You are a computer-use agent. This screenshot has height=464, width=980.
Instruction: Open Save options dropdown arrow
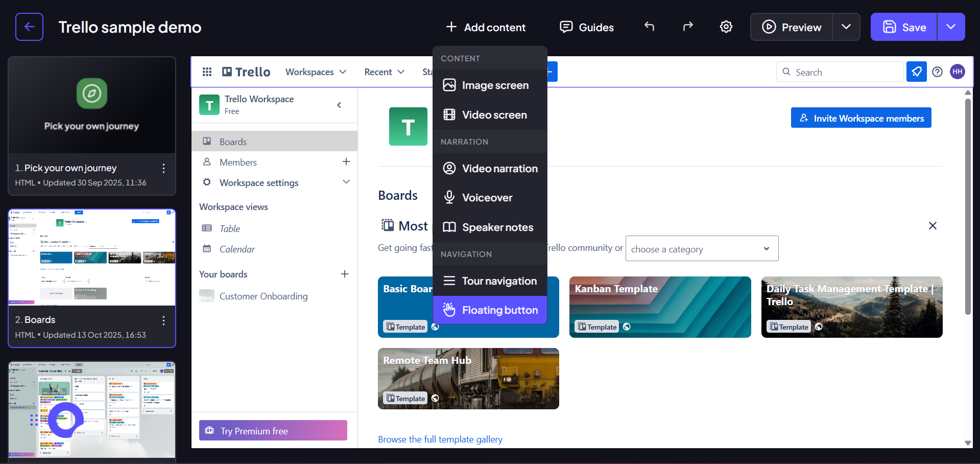(x=951, y=27)
